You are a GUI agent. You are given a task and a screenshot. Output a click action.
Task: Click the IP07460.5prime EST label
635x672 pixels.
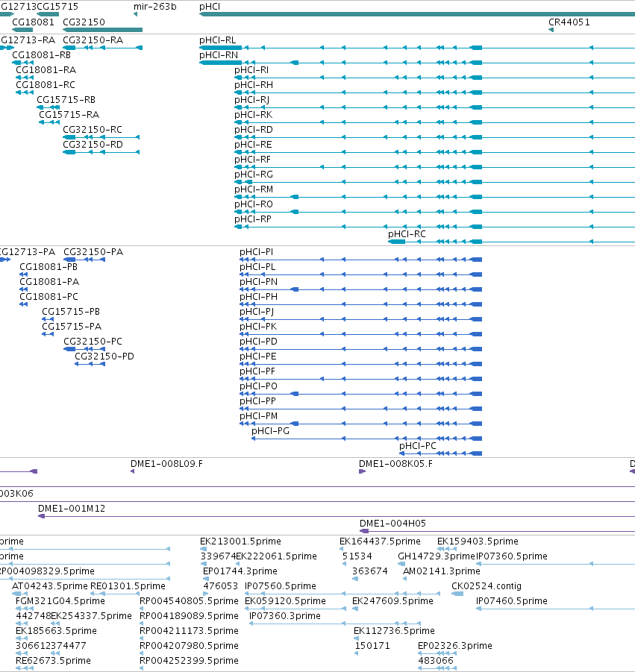click(x=512, y=601)
